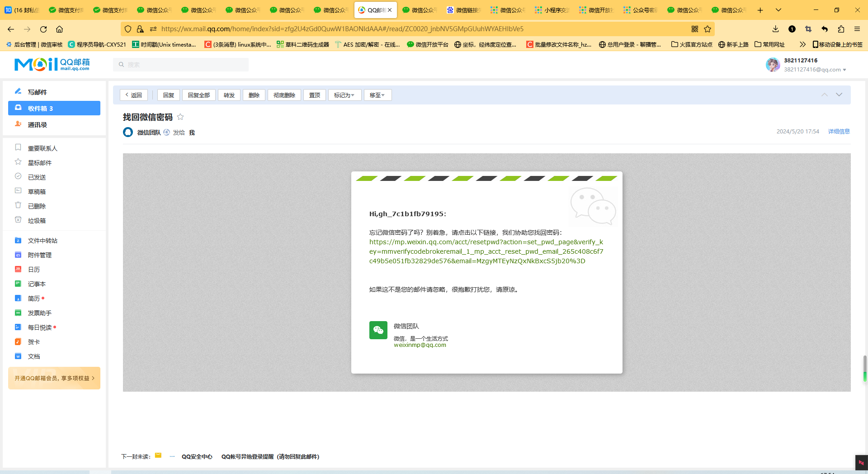Switch to the 微信开放 browser tab
This screenshot has width=868, height=474.
pos(596,10)
